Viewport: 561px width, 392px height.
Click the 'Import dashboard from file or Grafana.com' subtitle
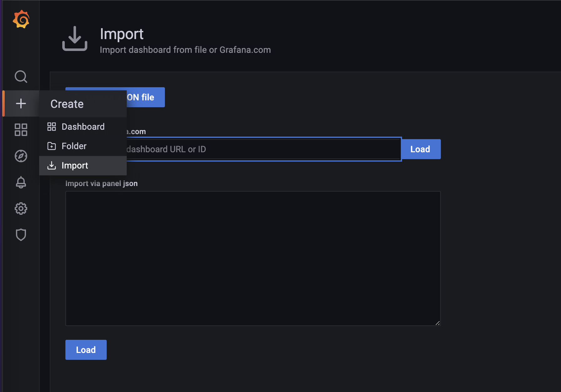[x=185, y=50]
